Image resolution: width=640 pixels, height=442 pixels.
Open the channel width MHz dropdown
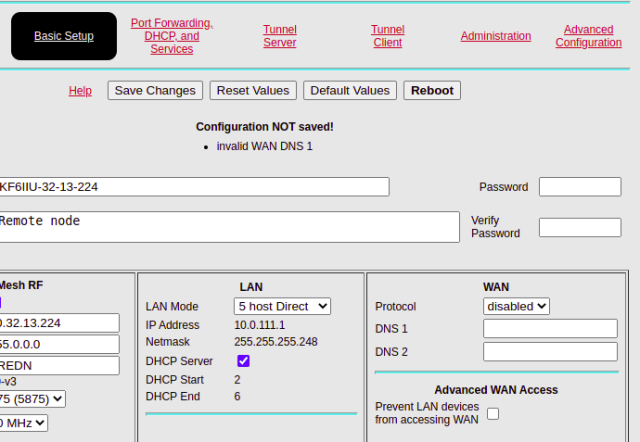point(23,423)
